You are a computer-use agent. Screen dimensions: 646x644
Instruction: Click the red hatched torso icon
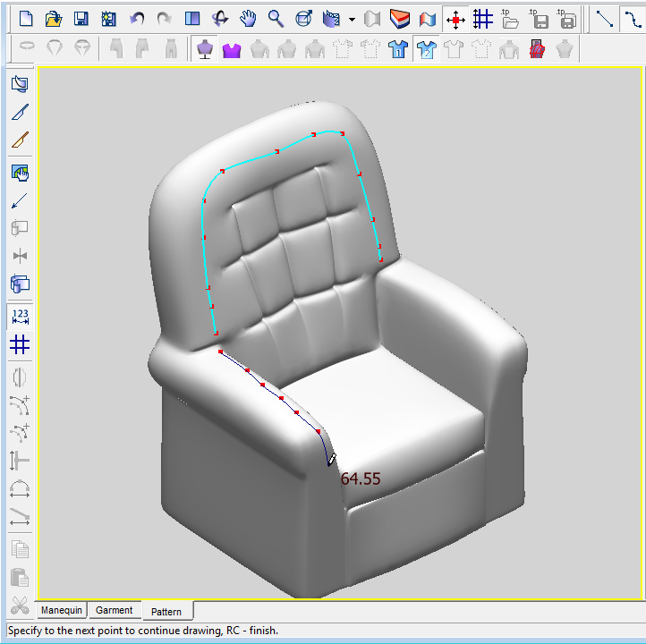click(537, 48)
